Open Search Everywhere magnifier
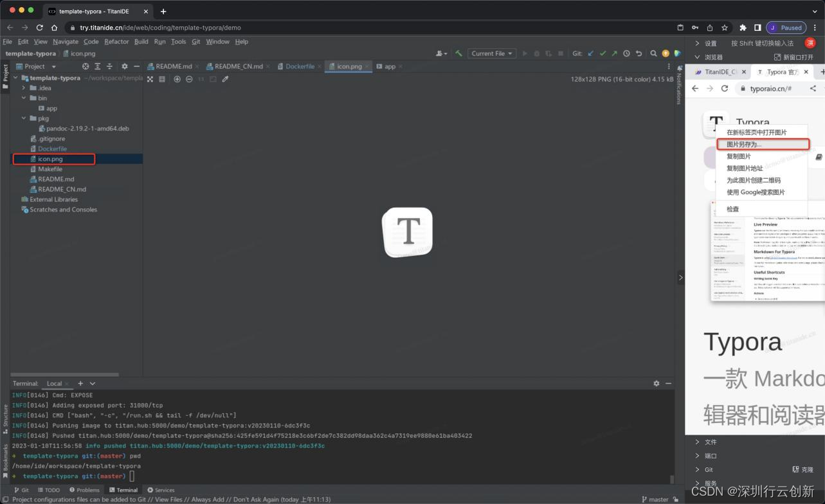This screenshot has height=504, width=825. pos(653,53)
